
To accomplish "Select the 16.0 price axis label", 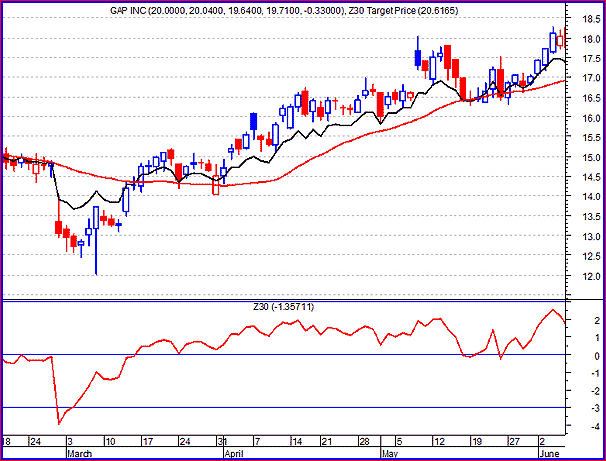I will pos(589,118).
